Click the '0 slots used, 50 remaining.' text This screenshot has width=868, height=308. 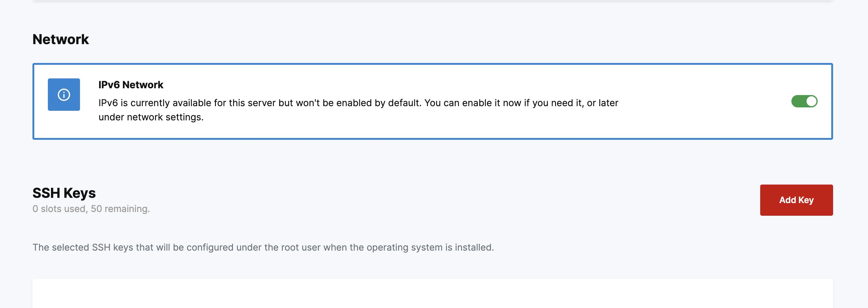91,209
